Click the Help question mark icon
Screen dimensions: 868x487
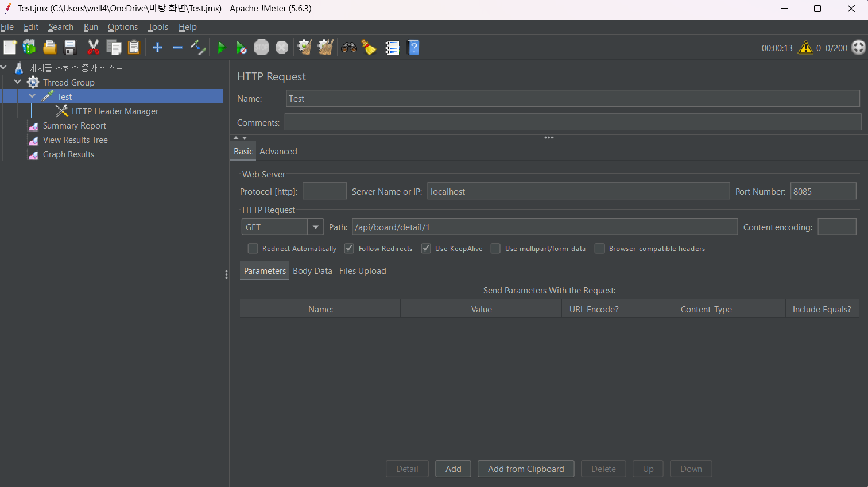(413, 48)
